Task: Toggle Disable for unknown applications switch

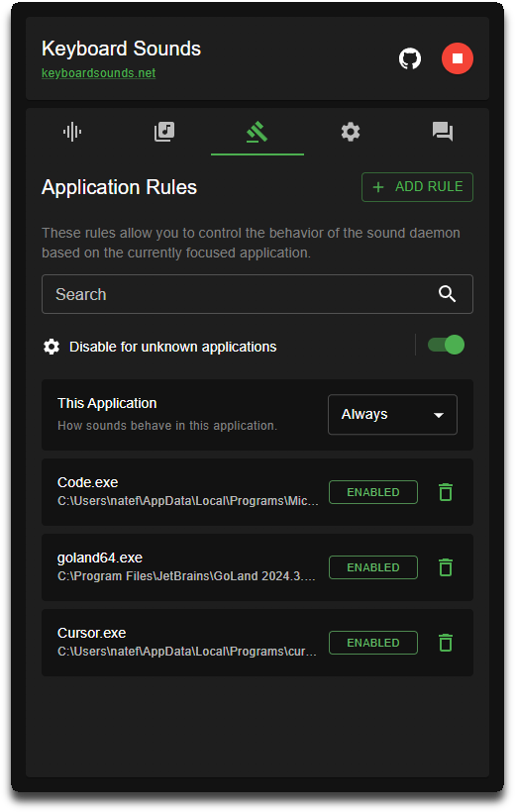Action: point(446,345)
